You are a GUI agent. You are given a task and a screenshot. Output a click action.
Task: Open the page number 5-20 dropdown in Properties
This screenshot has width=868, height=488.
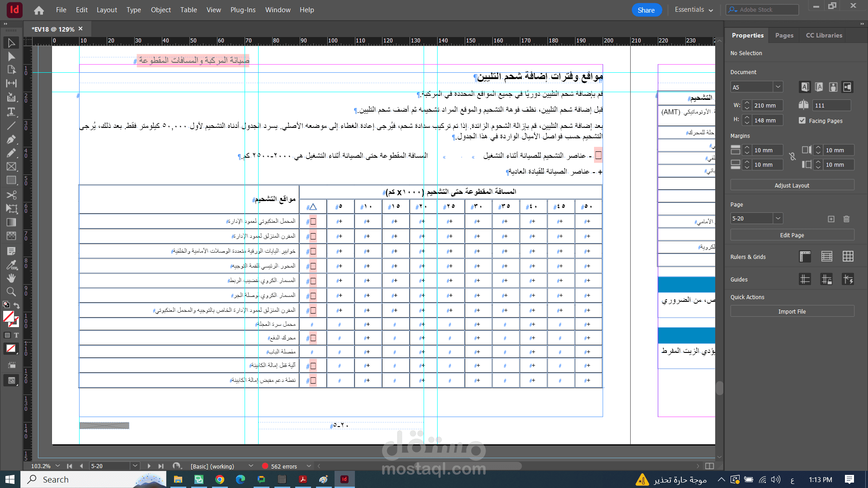point(778,219)
